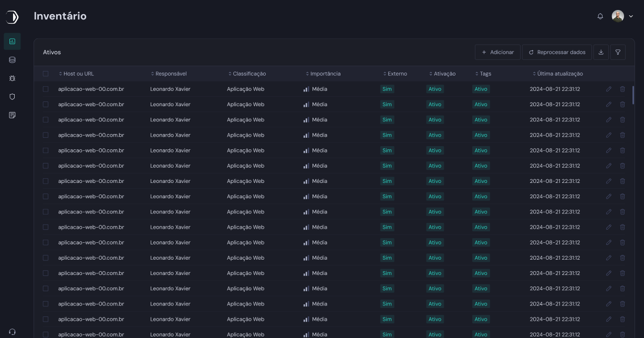Click the table's vertical scrollbar thumb

(633, 95)
